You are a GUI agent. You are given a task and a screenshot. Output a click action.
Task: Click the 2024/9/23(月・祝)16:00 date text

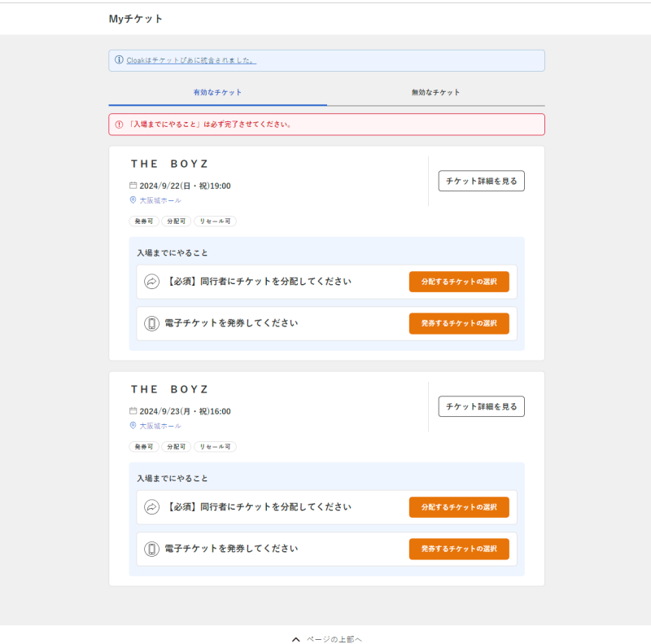point(185,411)
